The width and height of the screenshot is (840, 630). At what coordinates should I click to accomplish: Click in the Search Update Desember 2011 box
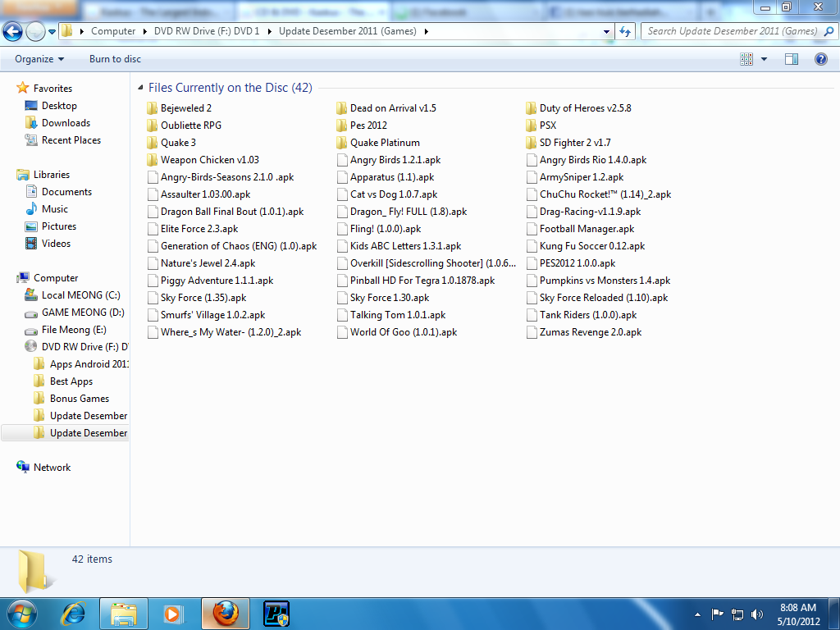tap(732, 31)
